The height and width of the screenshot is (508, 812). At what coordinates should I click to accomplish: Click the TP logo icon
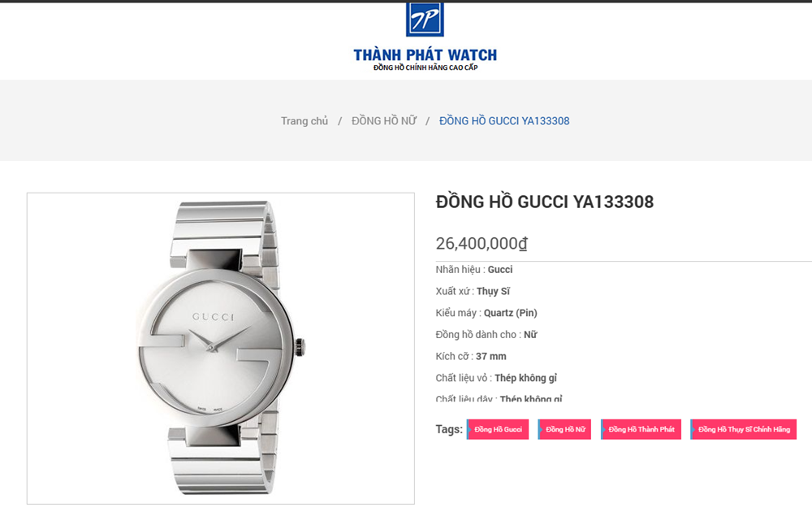[x=425, y=20]
